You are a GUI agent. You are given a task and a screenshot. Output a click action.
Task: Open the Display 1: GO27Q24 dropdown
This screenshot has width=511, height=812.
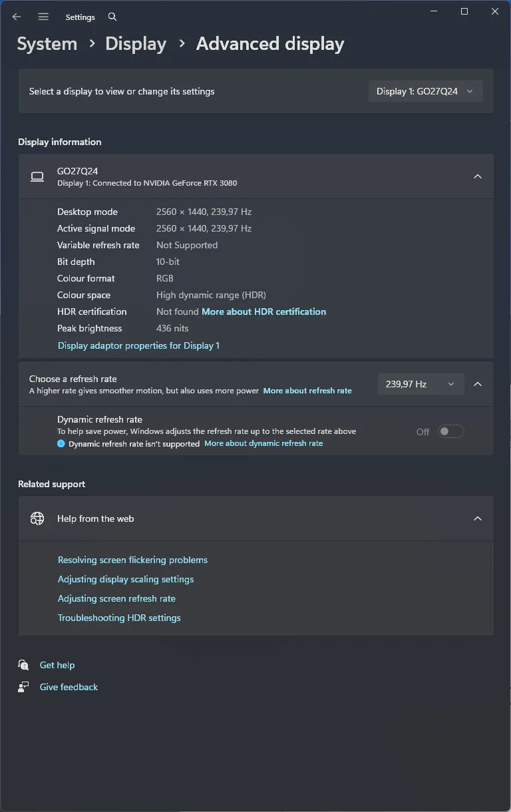[425, 91]
